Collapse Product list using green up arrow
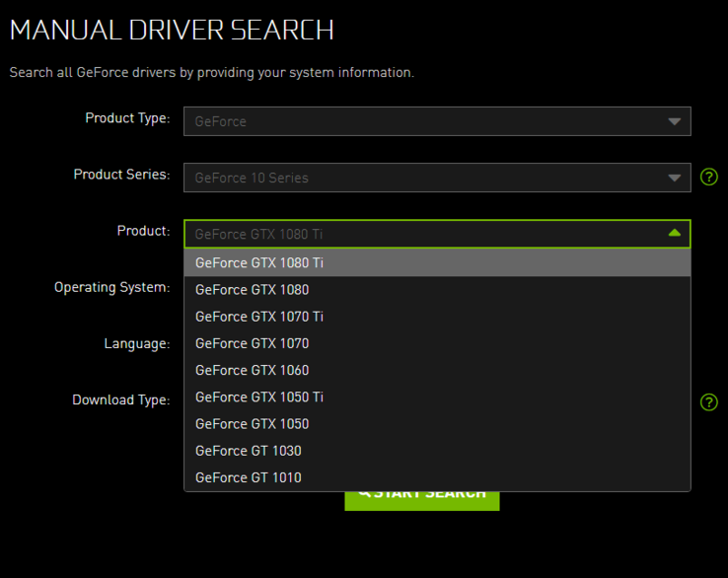The width and height of the screenshot is (728, 578). 674,234
